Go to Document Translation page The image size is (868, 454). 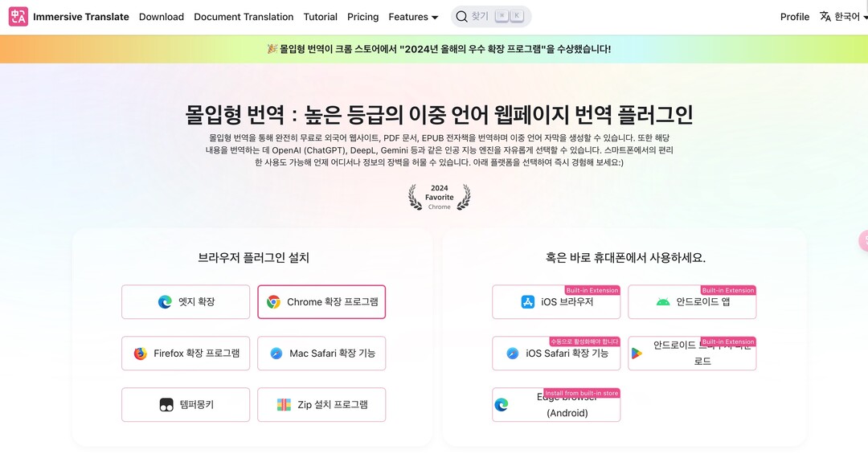244,17
